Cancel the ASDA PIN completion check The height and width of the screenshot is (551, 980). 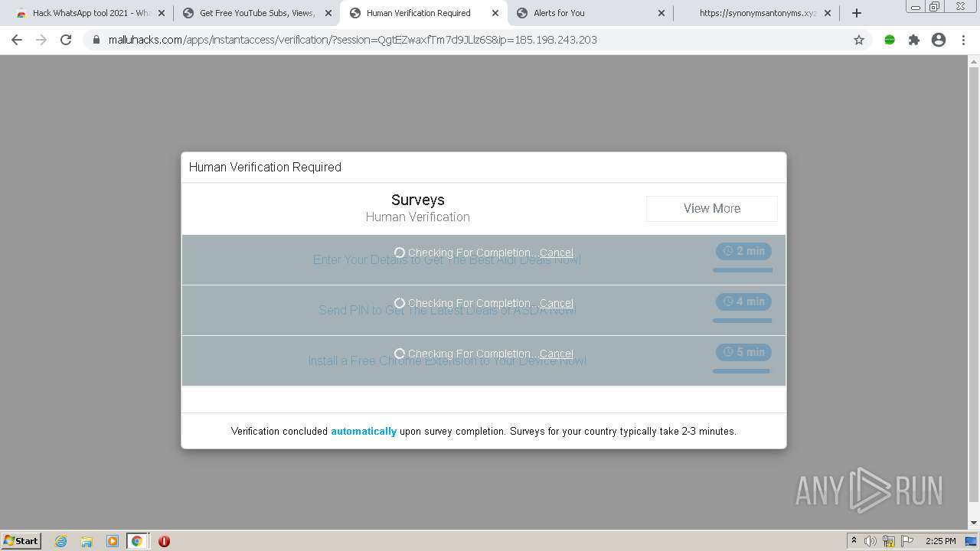[556, 303]
